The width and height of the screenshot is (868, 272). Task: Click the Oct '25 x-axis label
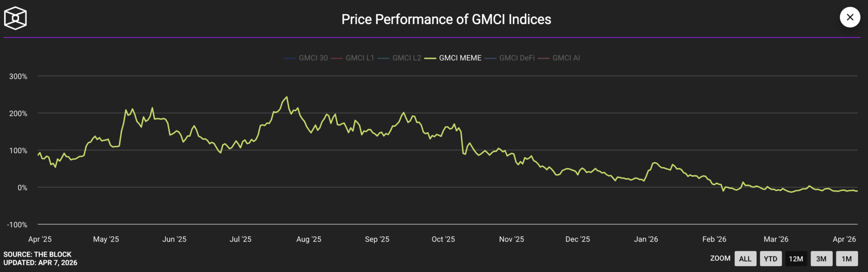coord(443,239)
